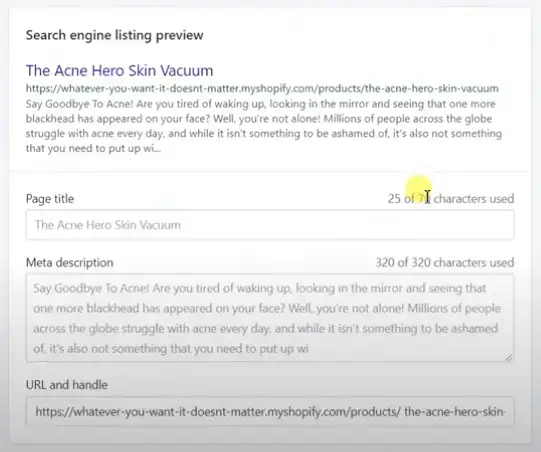Click the preview description starting 'Say Goodbye To Acne!'

[264, 126]
